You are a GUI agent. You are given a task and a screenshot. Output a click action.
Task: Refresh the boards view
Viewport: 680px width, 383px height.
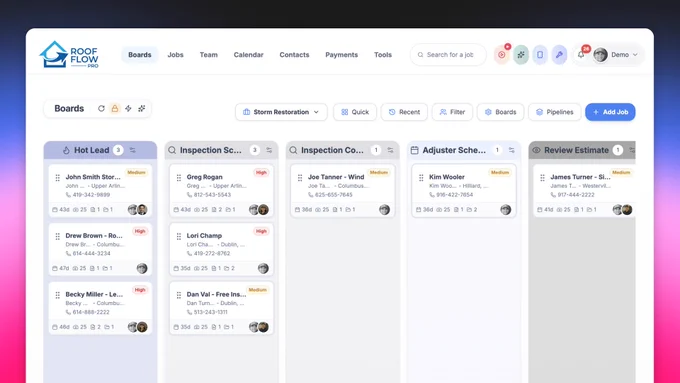click(101, 108)
